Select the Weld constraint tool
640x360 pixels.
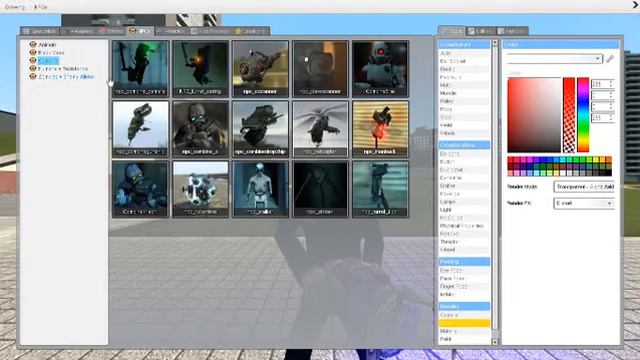click(464, 125)
